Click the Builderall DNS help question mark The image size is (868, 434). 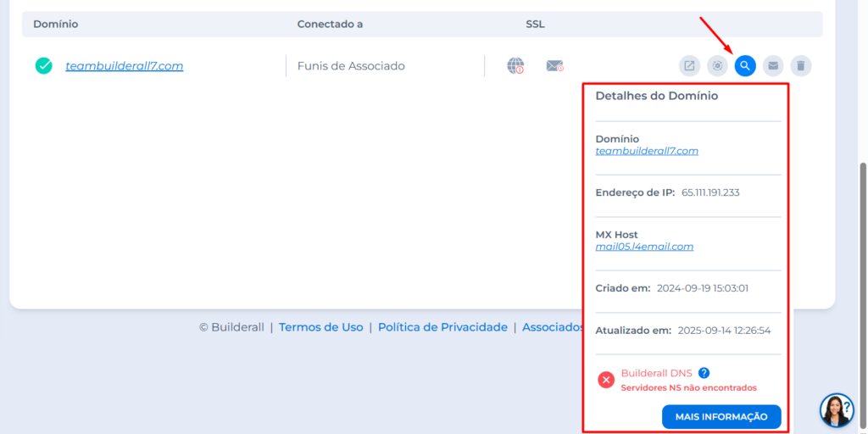(x=704, y=373)
